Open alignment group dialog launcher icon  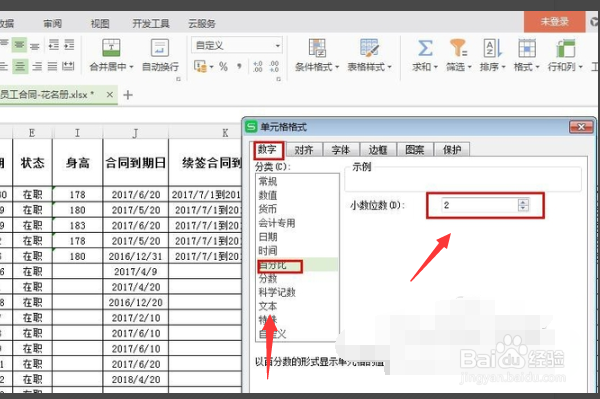pyautogui.click(x=178, y=79)
